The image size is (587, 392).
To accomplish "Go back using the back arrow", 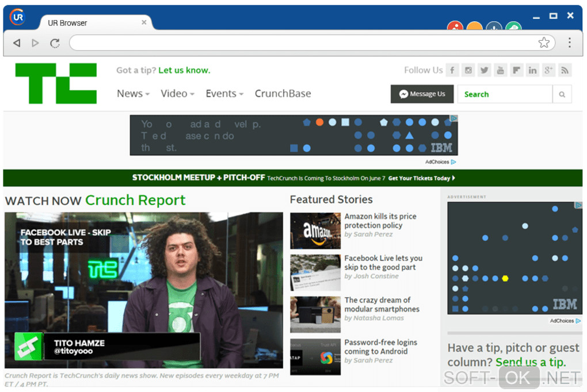I will pyautogui.click(x=17, y=43).
